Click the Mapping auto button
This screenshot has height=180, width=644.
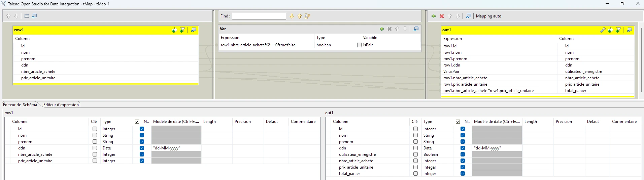(x=488, y=16)
